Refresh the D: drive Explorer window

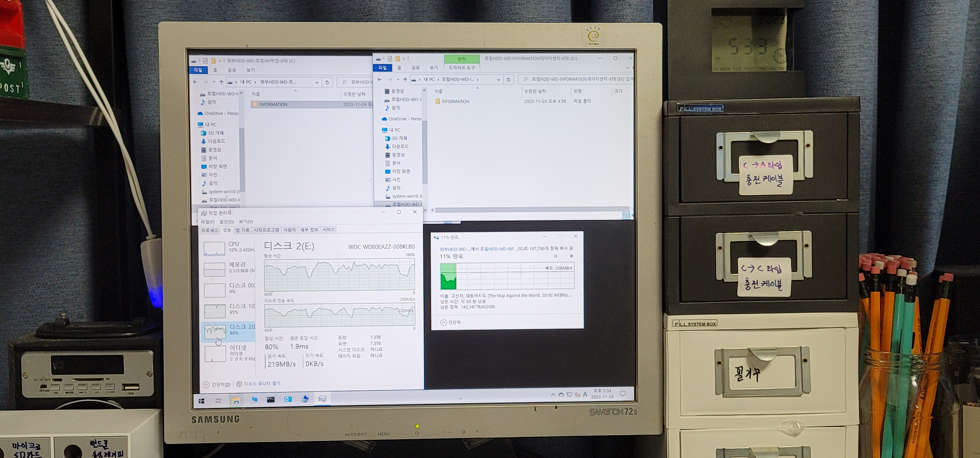pos(509,80)
